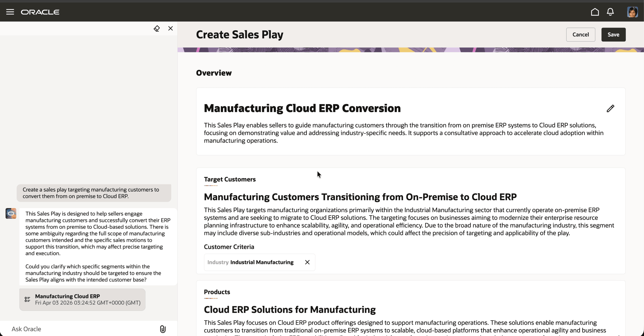Click the user prompt message bubble in chat
Viewport: 644px width, 336px height.
tap(94, 193)
